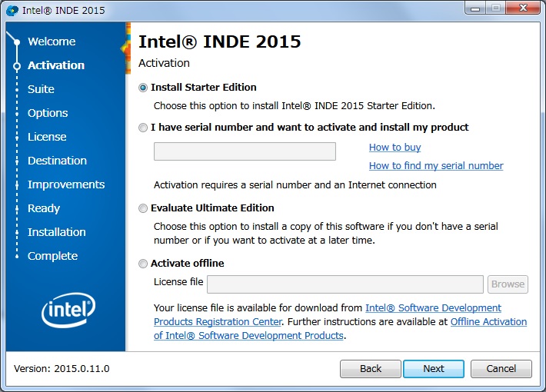This screenshot has width=546, height=392.
Task: Jump to the Welcome step in sidebar
Action: point(52,42)
